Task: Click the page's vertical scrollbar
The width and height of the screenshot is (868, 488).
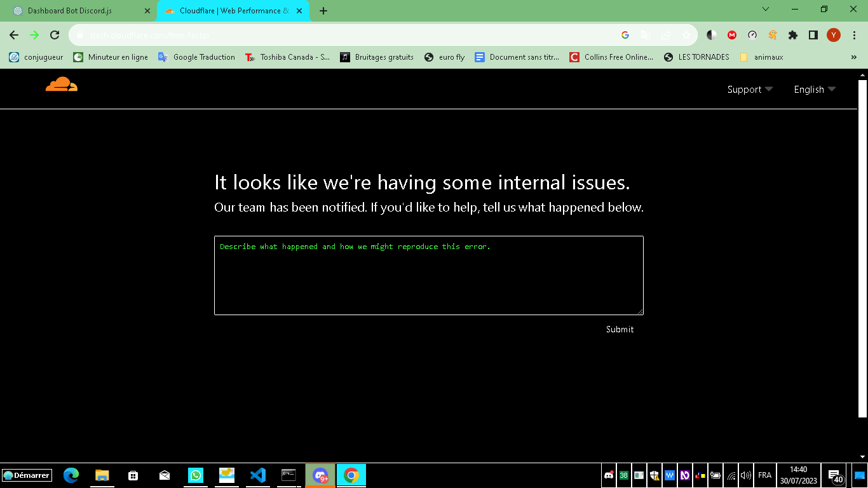Action: [x=862, y=248]
